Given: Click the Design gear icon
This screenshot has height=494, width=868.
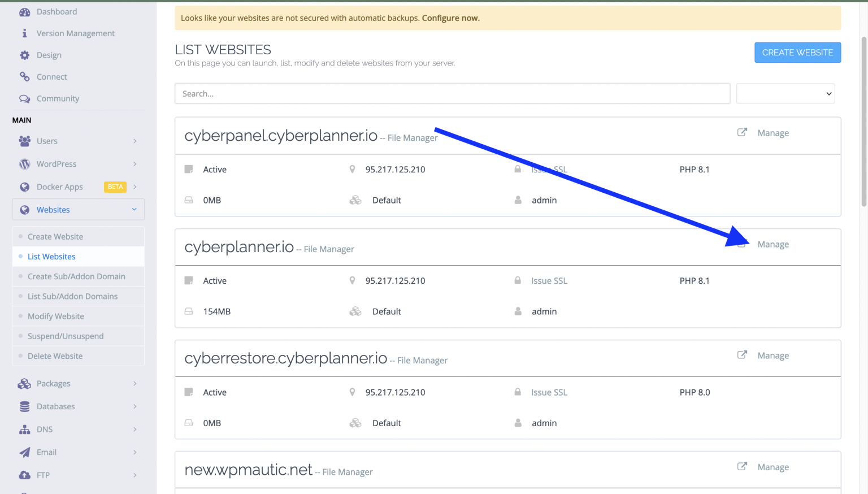Looking at the screenshot, I should (x=25, y=55).
